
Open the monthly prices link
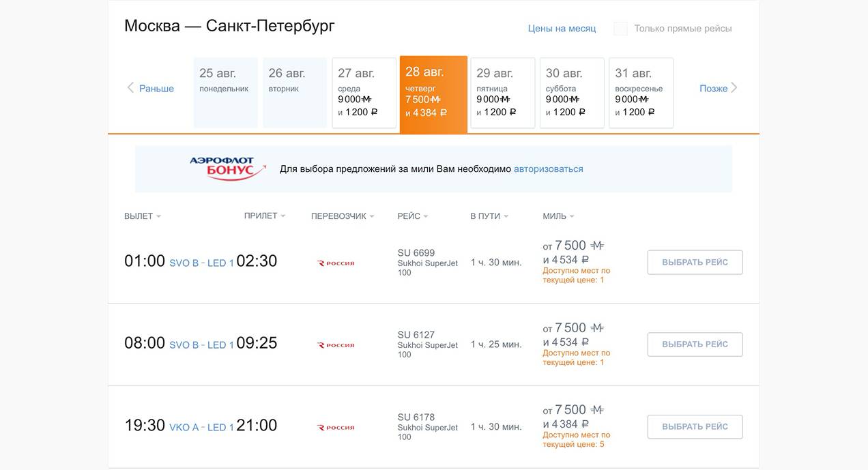(x=562, y=29)
